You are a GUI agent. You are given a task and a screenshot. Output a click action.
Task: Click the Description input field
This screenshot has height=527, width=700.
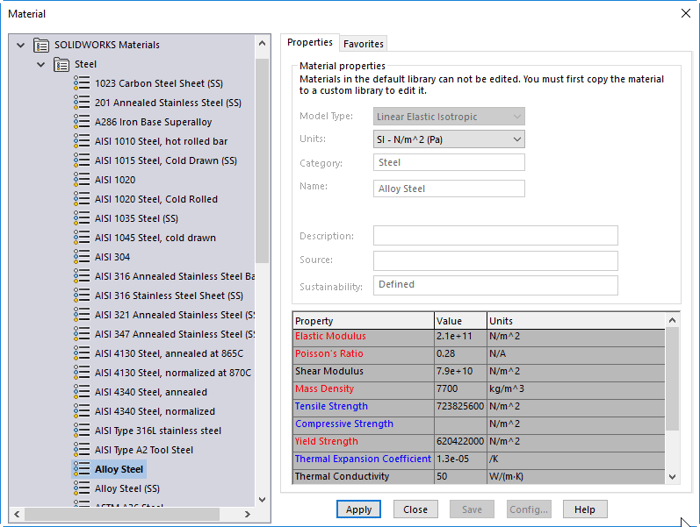click(x=496, y=235)
